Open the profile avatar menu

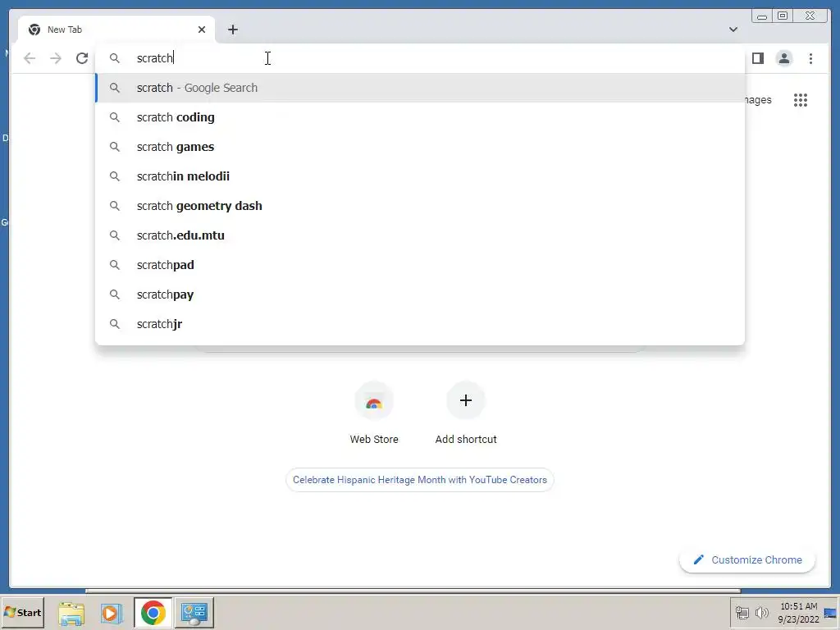[783, 58]
